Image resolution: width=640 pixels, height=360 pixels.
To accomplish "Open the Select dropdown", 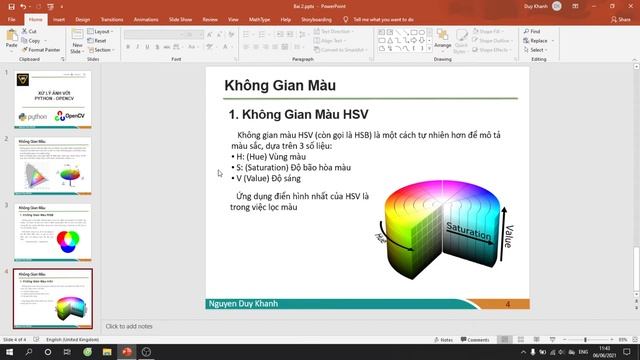I will [x=536, y=50].
